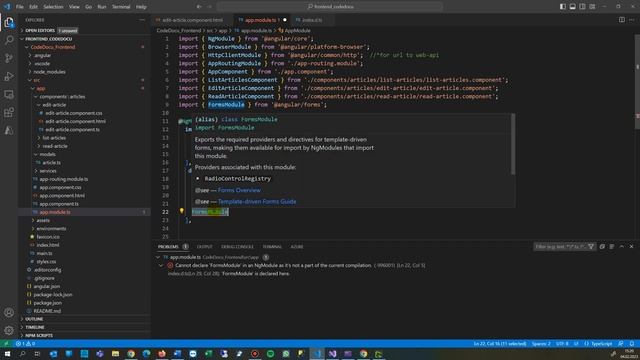Click view as table icon in Problems panel
The height and width of the screenshot is (360, 640).
click(x=612, y=247)
